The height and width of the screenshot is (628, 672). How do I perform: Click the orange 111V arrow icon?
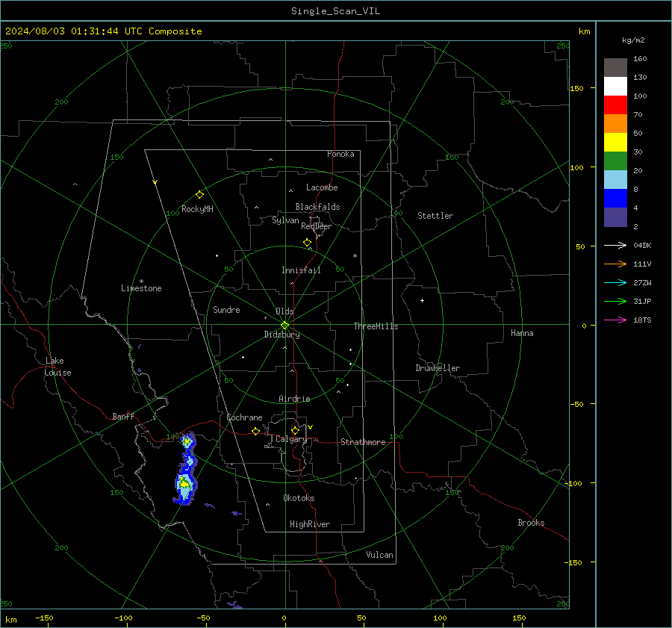click(615, 264)
